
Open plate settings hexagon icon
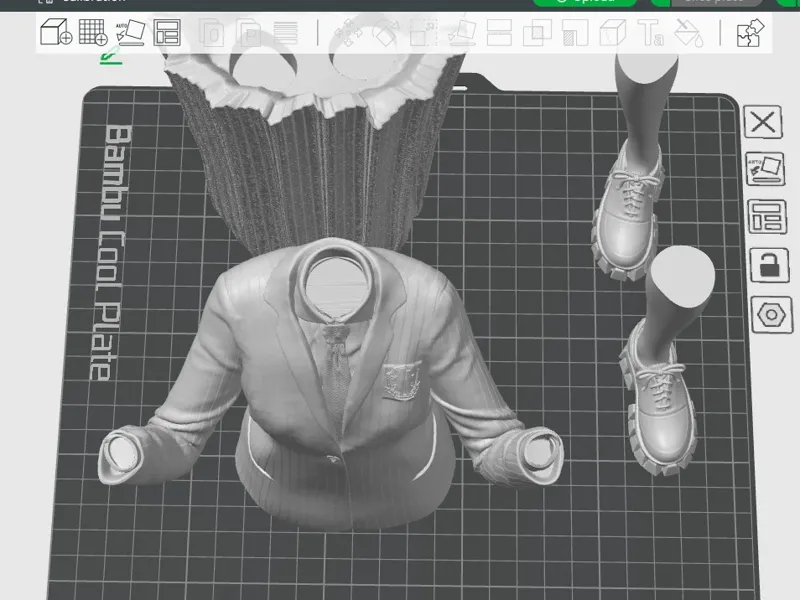[771, 315]
